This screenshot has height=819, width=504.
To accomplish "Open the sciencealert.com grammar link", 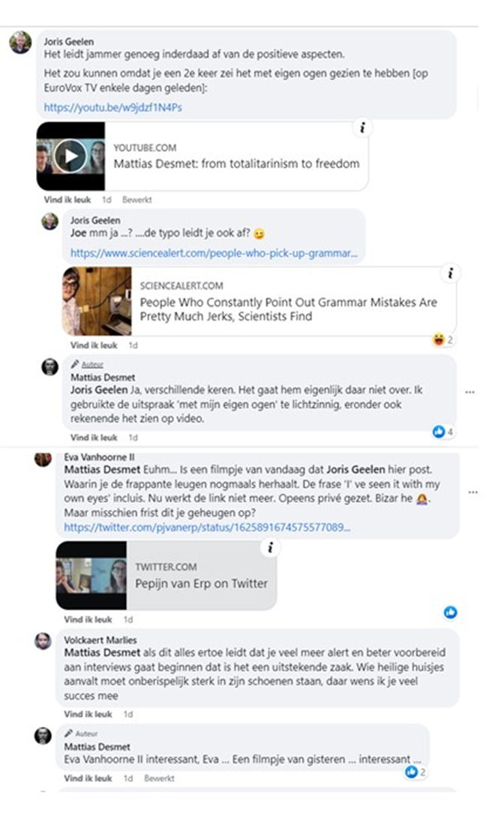I will (x=214, y=253).
